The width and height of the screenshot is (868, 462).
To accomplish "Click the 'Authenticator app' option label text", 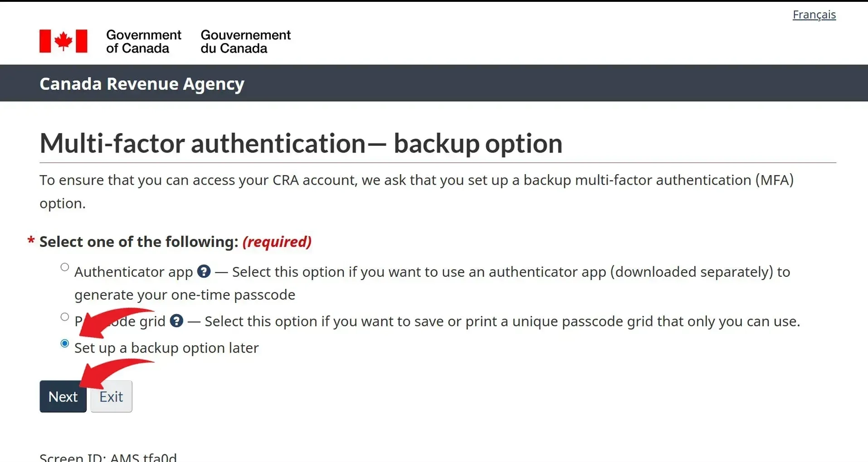I will pos(134,272).
